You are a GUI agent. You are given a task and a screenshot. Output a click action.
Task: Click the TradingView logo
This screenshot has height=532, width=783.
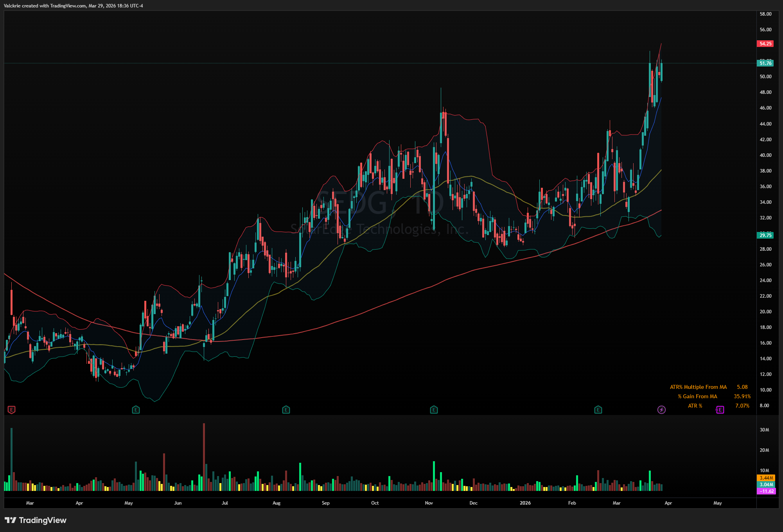(36, 520)
